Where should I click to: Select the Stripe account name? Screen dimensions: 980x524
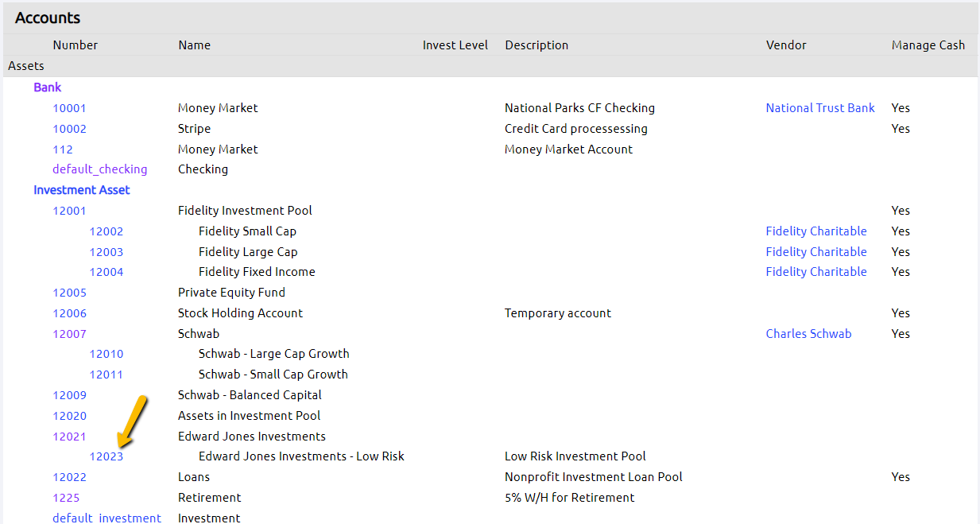(x=194, y=129)
